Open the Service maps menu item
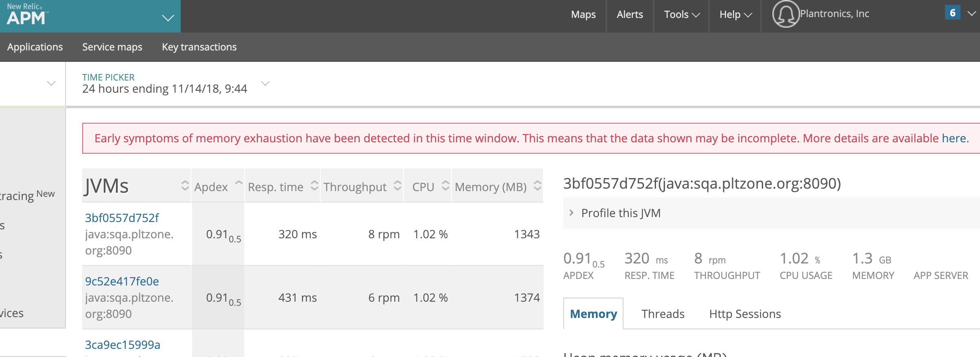The image size is (980, 357). [x=112, y=47]
